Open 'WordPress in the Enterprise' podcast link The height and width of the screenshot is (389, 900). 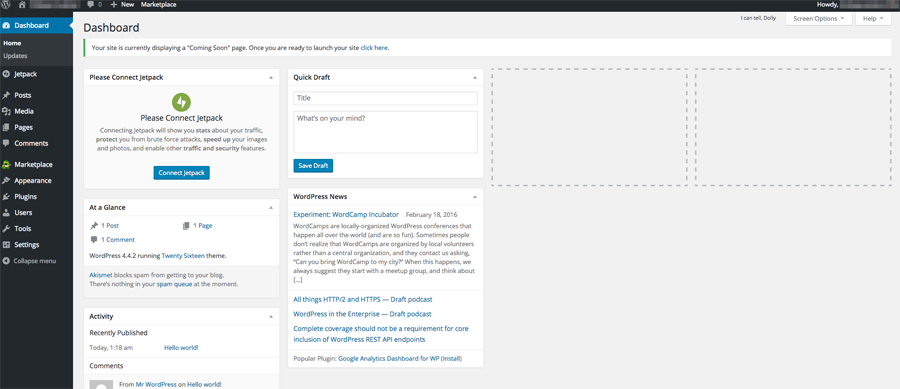(362, 314)
